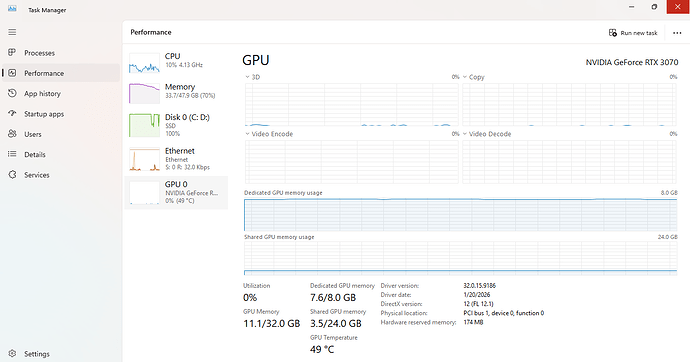
Task: Close the Task Manager window
Action: pos(678,7)
